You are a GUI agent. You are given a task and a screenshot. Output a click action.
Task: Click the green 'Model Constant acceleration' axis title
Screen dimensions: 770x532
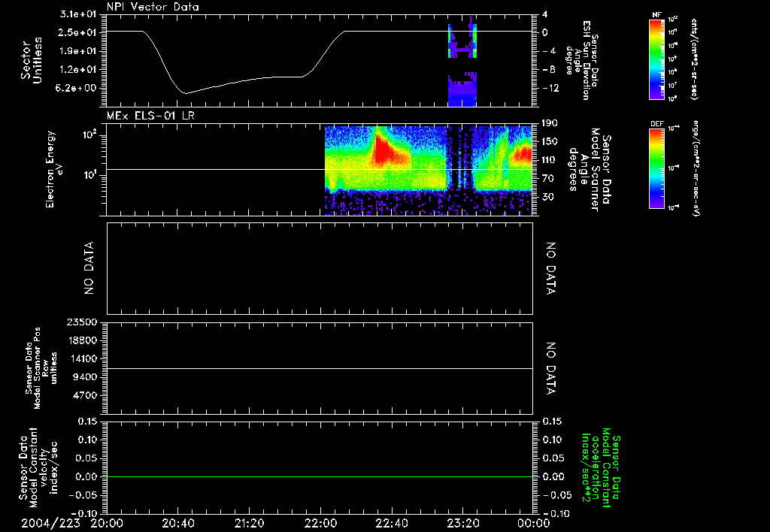click(601, 467)
